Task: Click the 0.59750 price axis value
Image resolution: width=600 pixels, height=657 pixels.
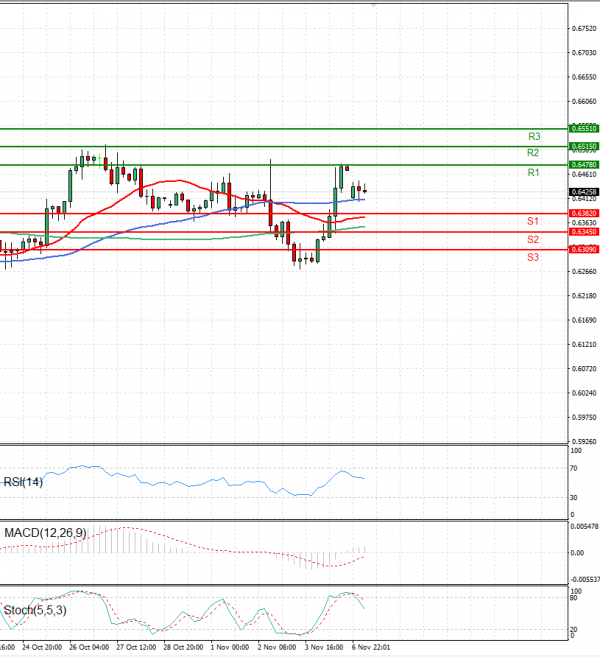Action: coord(584,417)
